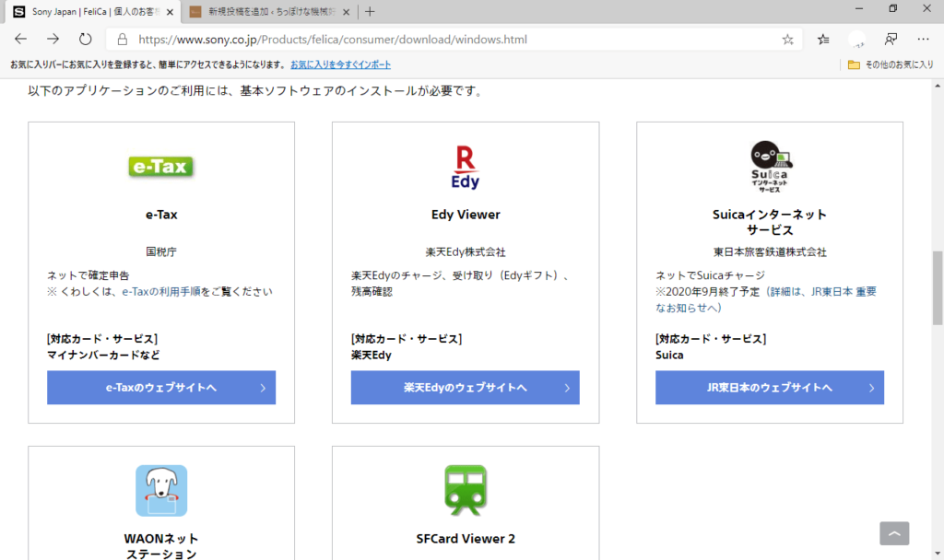Select the Edy Viewer heading text
This screenshot has width=944, height=560.
466,215
